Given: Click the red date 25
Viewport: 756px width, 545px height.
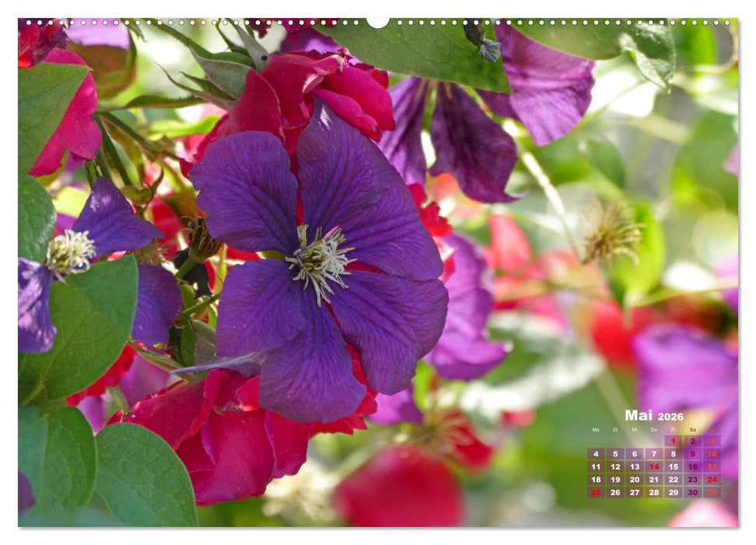Looking at the screenshot, I should pyautogui.click(x=596, y=492).
